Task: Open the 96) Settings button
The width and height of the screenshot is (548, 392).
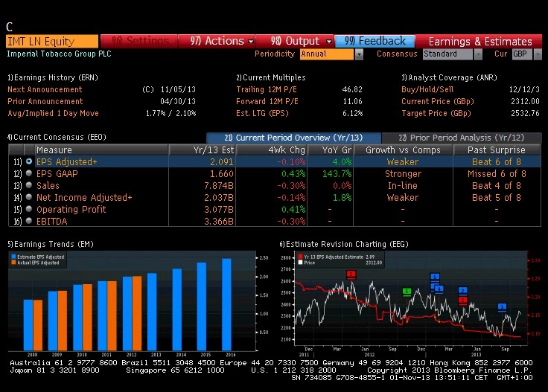Action: pos(139,41)
